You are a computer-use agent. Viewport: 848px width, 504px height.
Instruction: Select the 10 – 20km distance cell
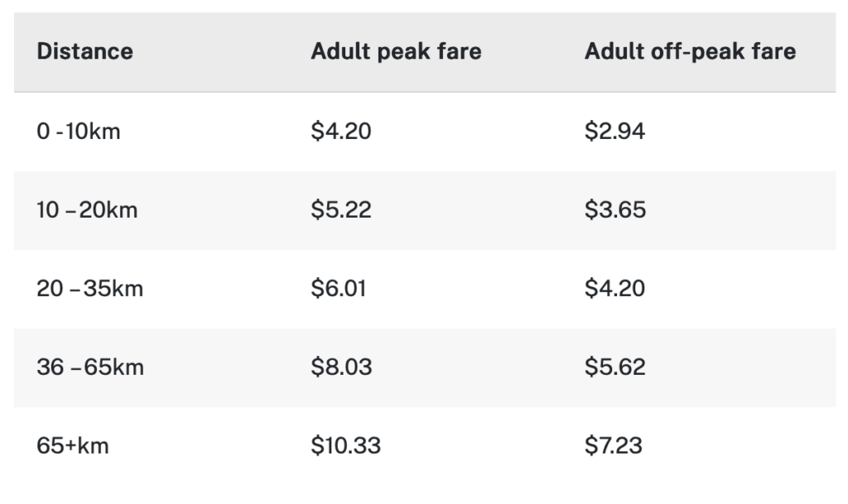[x=87, y=210]
